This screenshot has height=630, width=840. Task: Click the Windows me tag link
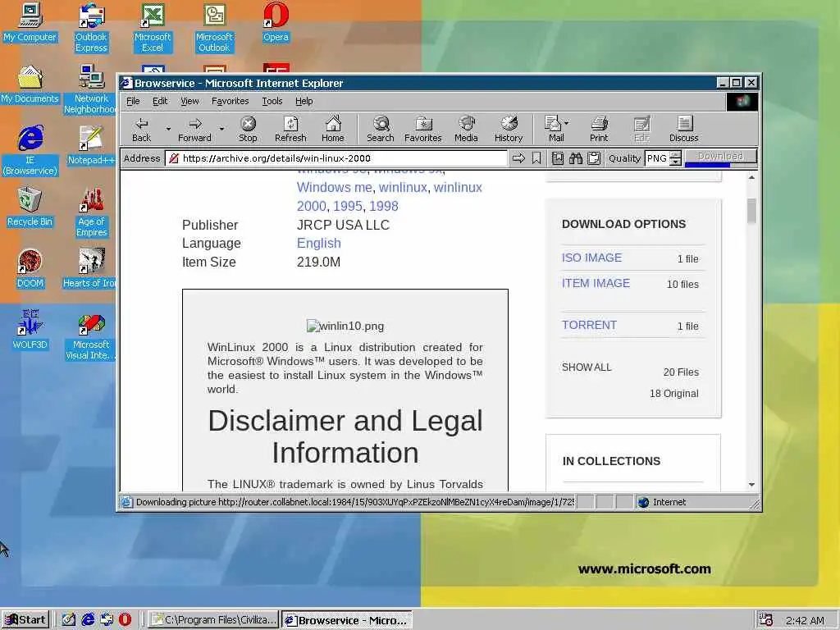pos(335,188)
